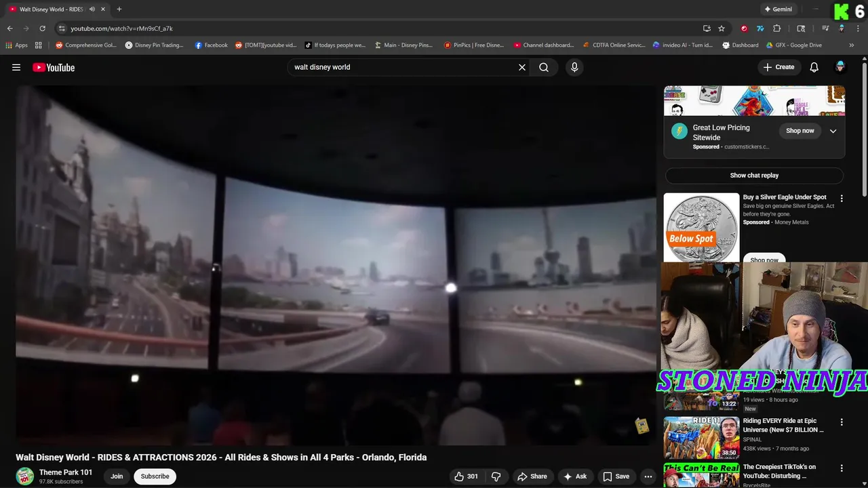The height and width of the screenshot is (488, 868).
Task: Click the Theme Park 101 channel avatar
Action: [25, 476]
